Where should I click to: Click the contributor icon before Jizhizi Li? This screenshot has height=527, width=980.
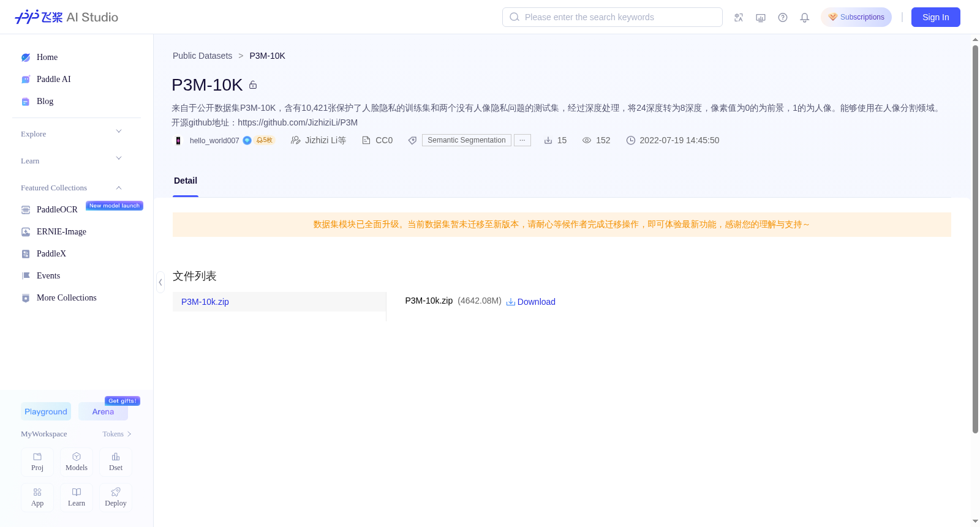pyautogui.click(x=295, y=140)
